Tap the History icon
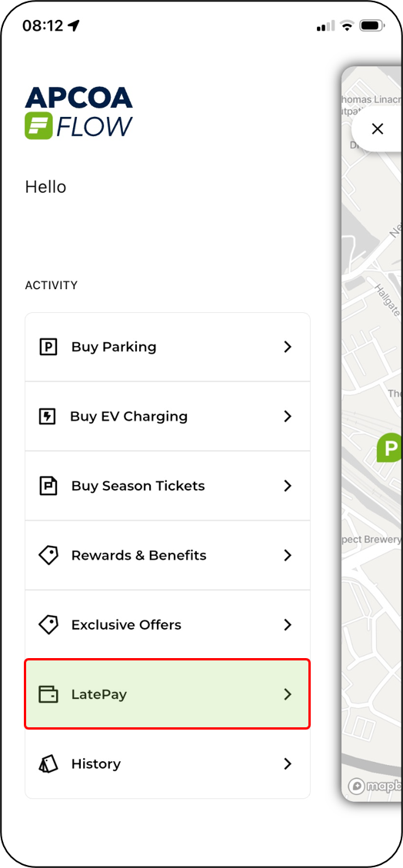Screen dimensions: 403x868 [x=48, y=764]
